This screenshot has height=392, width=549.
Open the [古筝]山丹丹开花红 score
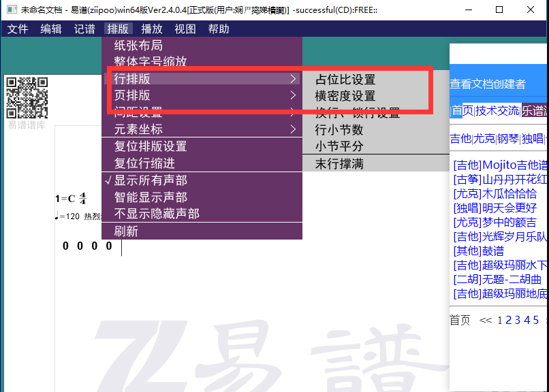point(500,180)
